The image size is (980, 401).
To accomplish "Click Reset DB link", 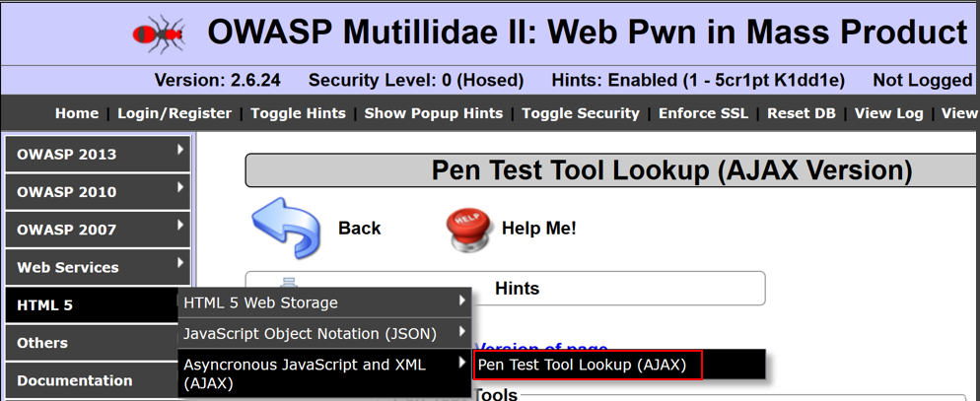I will pos(802,113).
